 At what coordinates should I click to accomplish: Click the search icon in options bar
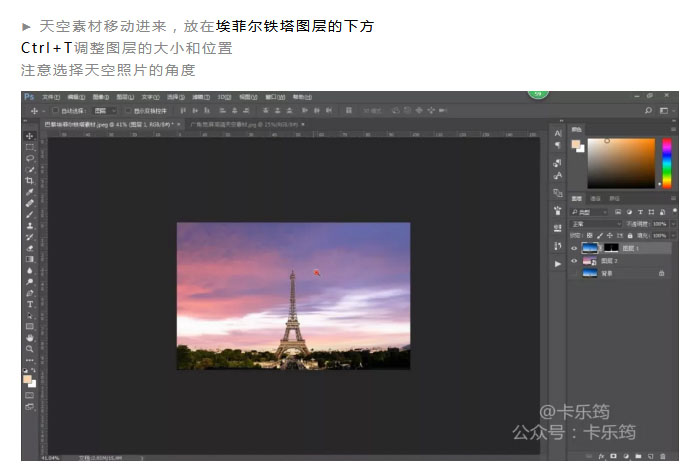649,110
